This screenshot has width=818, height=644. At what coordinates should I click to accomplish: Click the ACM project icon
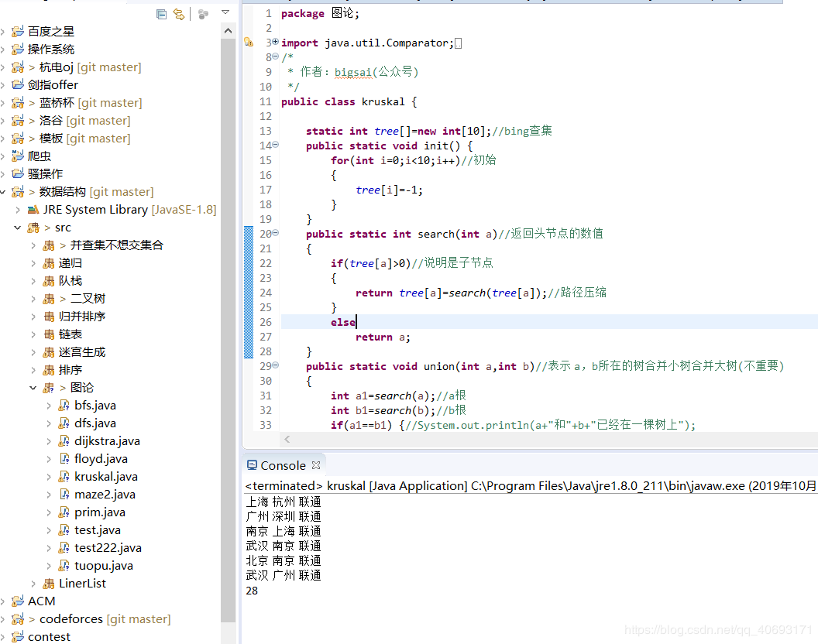click(18, 601)
